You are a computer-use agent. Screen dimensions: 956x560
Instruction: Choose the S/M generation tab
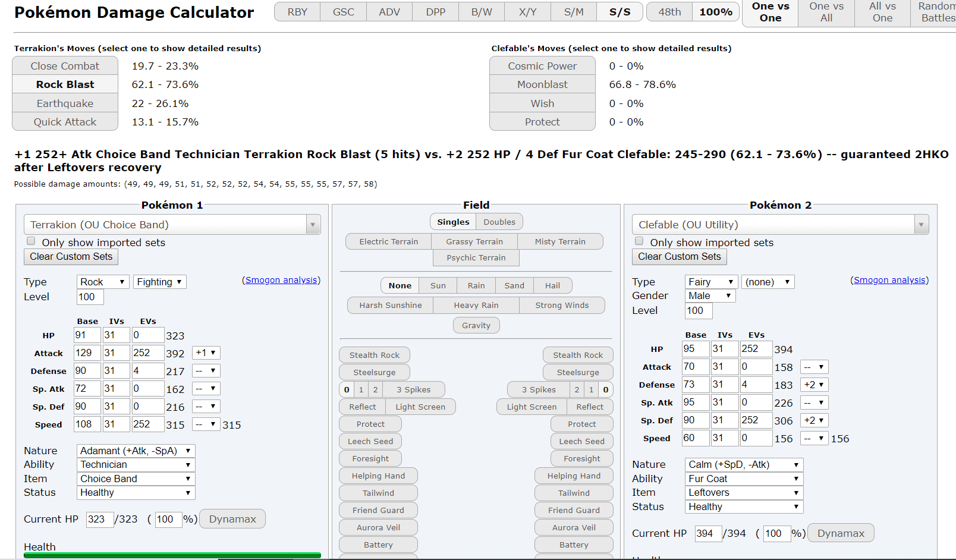(574, 12)
